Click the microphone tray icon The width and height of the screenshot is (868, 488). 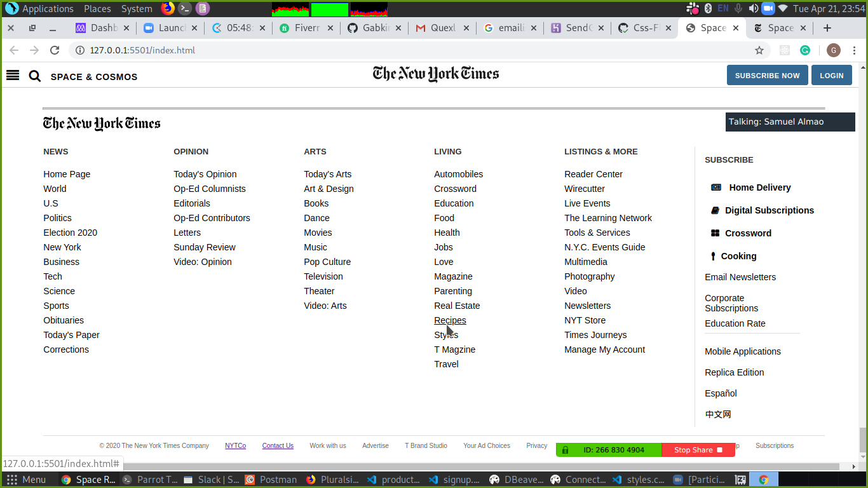point(738,8)
